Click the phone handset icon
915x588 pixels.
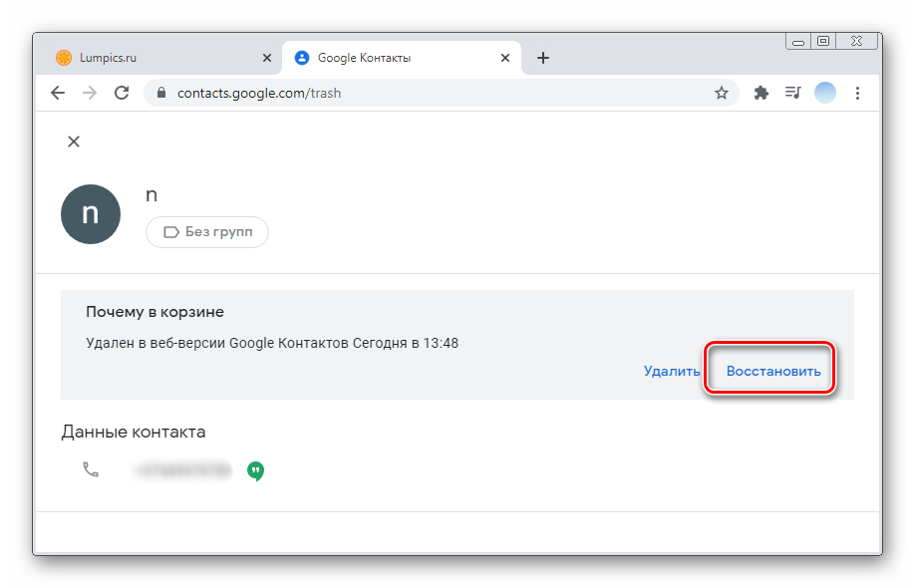point(91,469)
